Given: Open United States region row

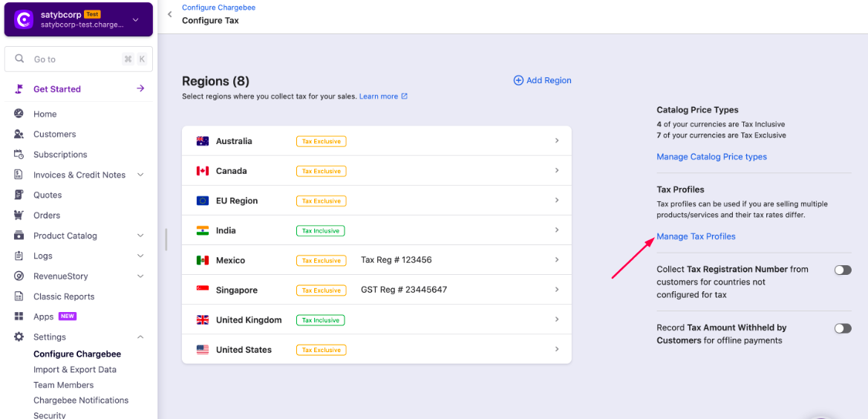Looking at the screenshot, I should (376, 349).
